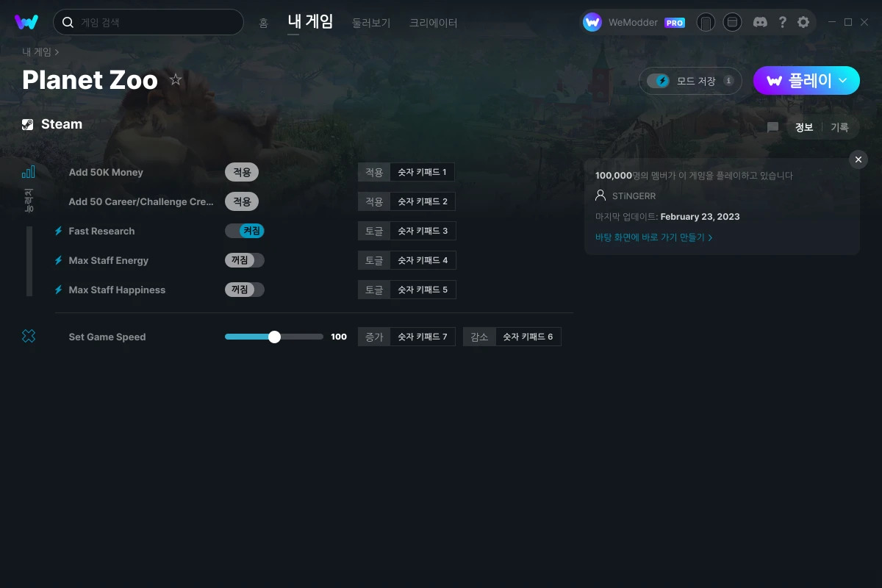Viewport: 882px width, 588px height.
Task: Expand the 플레이 button dropdown arrow
Action: (843, 81)
